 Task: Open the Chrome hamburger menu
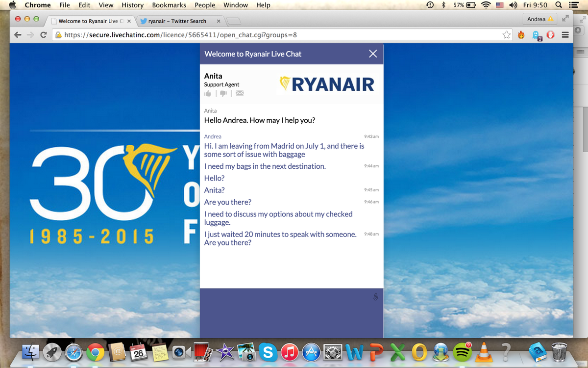coord(565,35)
